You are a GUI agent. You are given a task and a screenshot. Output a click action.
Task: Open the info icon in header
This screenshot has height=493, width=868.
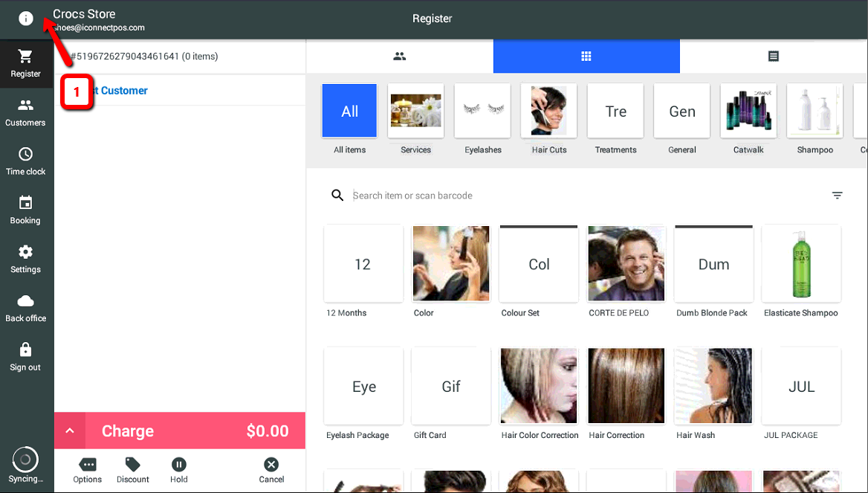25,19
